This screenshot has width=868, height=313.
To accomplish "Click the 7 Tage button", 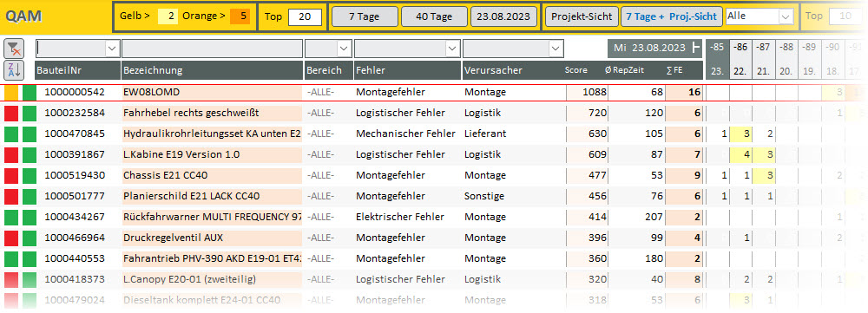I will click(x=365, y=16).
